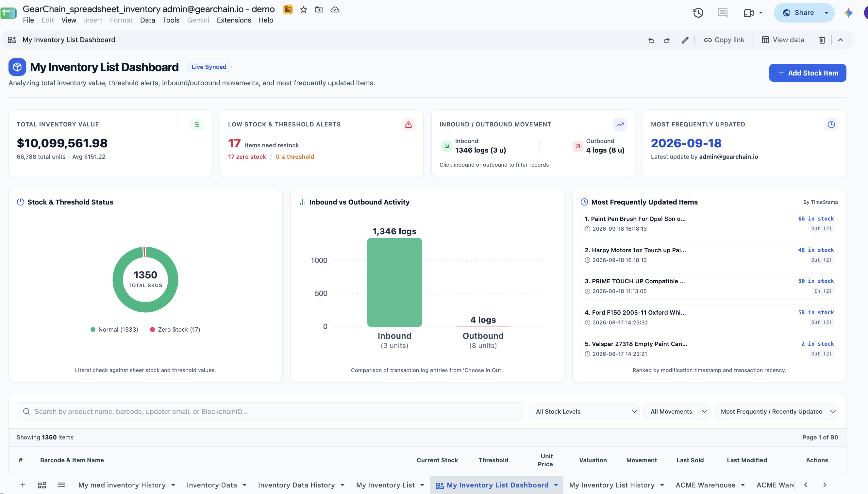Switch to Inventory Data History tab
This screenshot has height=494, width=868.
296,485
